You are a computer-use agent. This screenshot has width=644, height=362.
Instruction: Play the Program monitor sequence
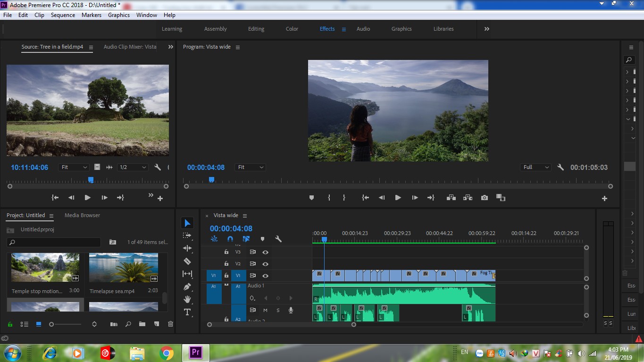(398, 198)
